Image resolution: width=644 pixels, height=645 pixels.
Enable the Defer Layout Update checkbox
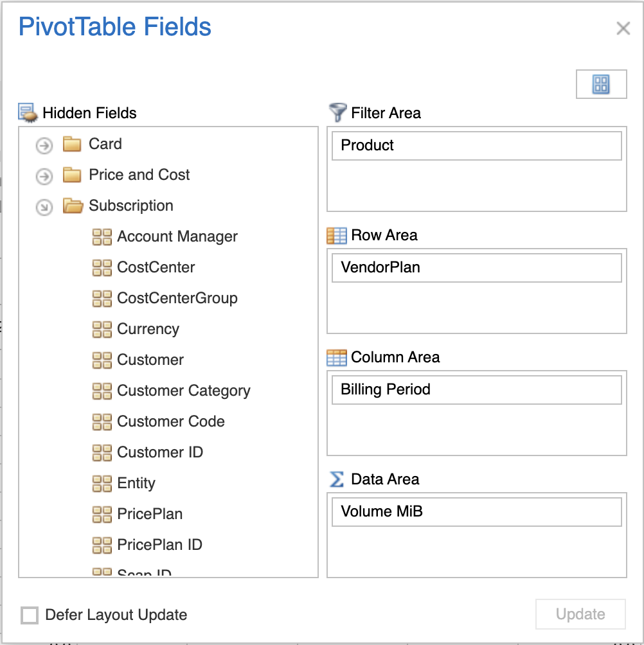30,615
